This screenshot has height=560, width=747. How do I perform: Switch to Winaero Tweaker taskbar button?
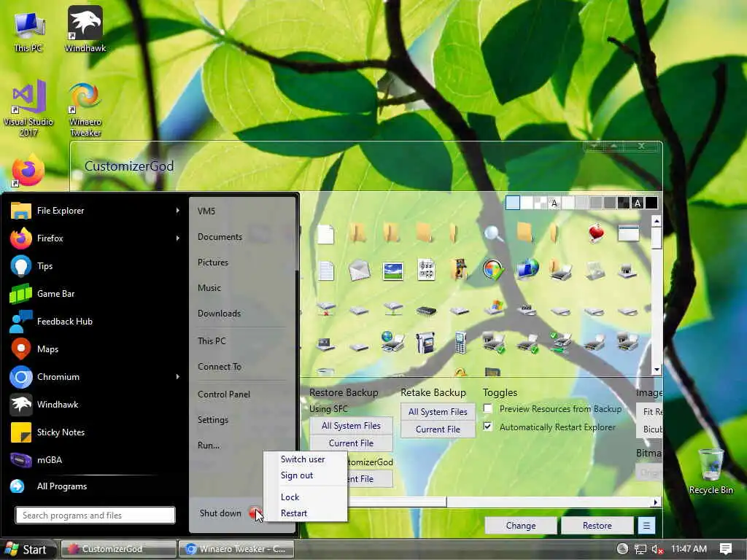click(236, 549)
